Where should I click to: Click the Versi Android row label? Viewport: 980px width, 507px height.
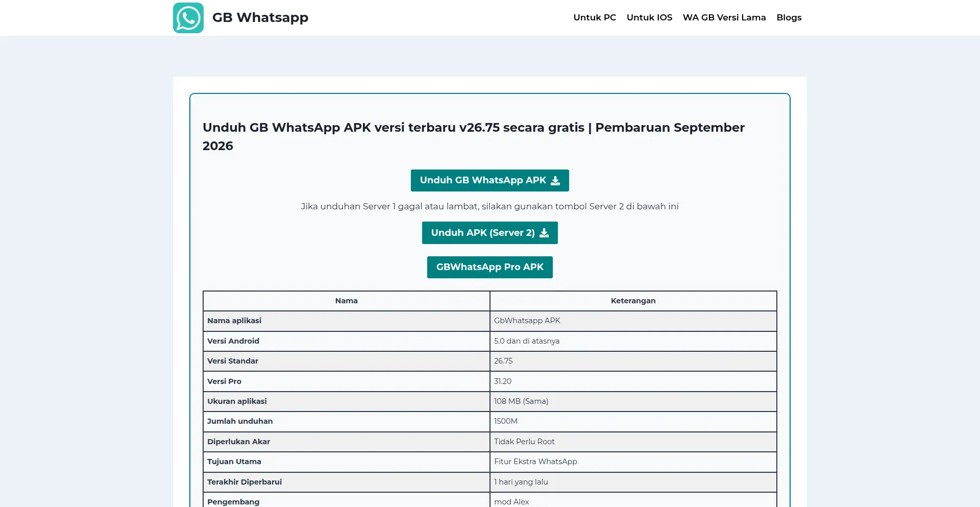pyautogui.click(x=233, y=341)
